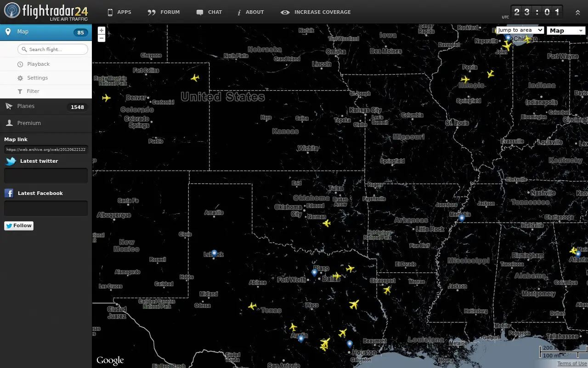Click the flightradar24 logo
588x368 pixels.
pyautogui.click(x=46, y=12)
